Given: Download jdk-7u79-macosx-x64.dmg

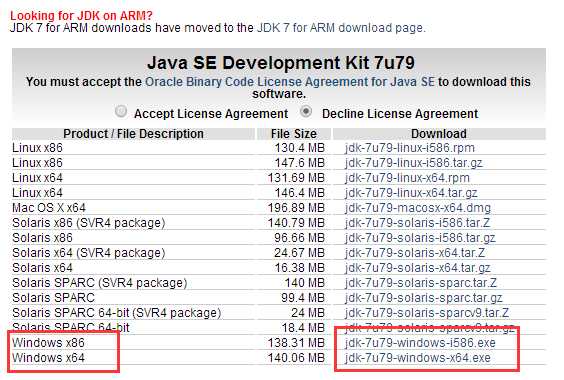Looking at the screenshot, I should point(418,208).
